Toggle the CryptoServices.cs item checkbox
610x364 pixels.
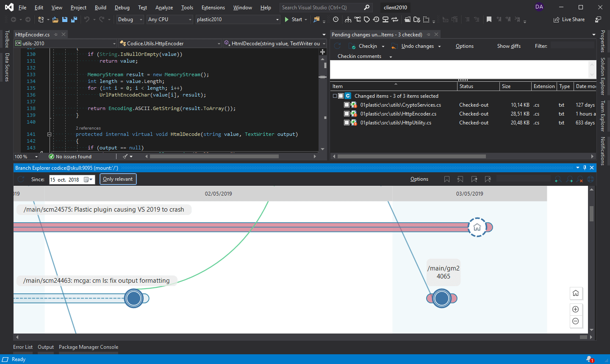[346, 105]
